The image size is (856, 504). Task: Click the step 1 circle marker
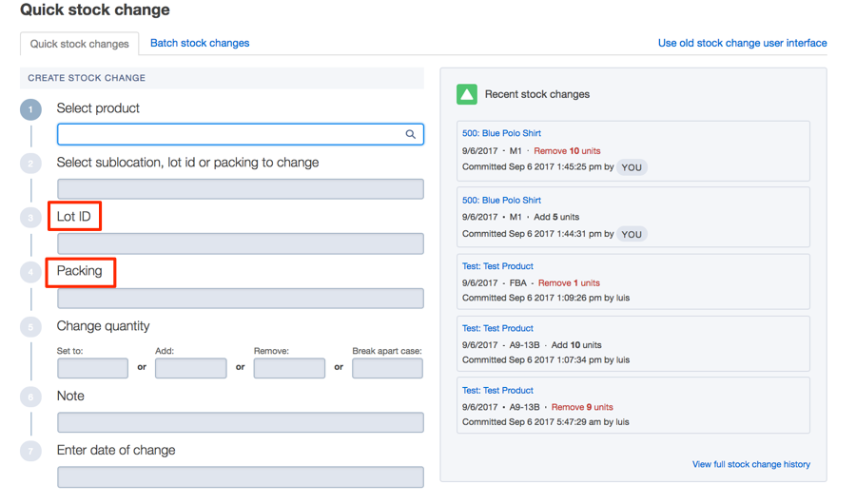pos(30,109)
